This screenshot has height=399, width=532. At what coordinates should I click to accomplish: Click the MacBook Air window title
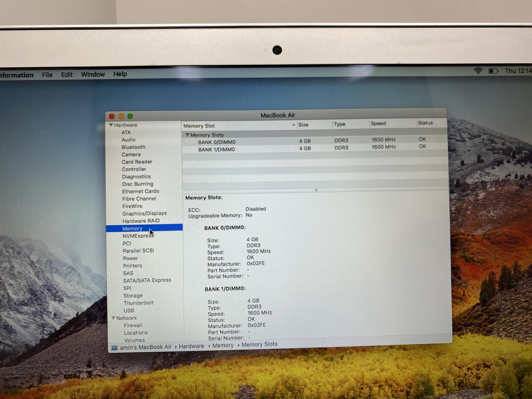point(278,115)
